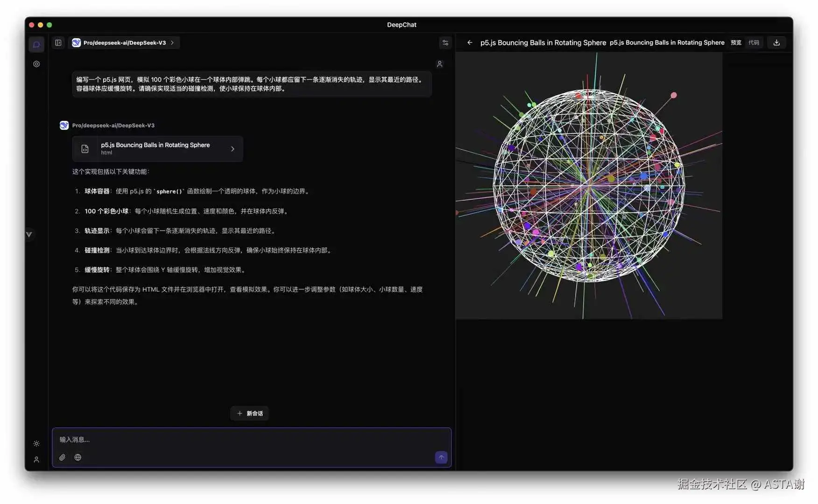Viewport: 818px width, 504px height.
Task: Click the 100 个彩色小球 list item
Action: click(187, 211)
